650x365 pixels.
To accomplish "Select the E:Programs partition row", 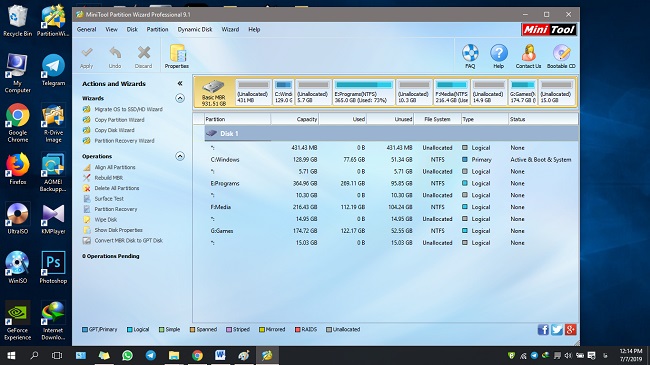I will [x=391, y=183].
